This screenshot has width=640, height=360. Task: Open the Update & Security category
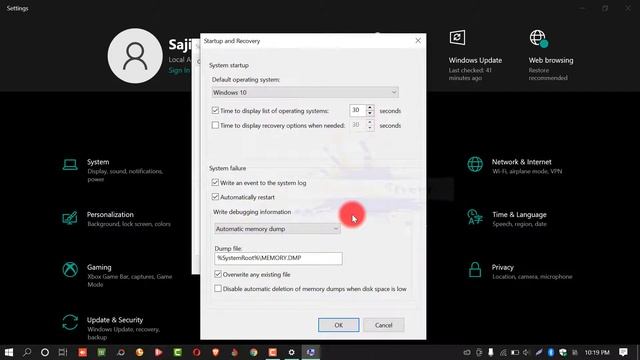pos(111,328)
